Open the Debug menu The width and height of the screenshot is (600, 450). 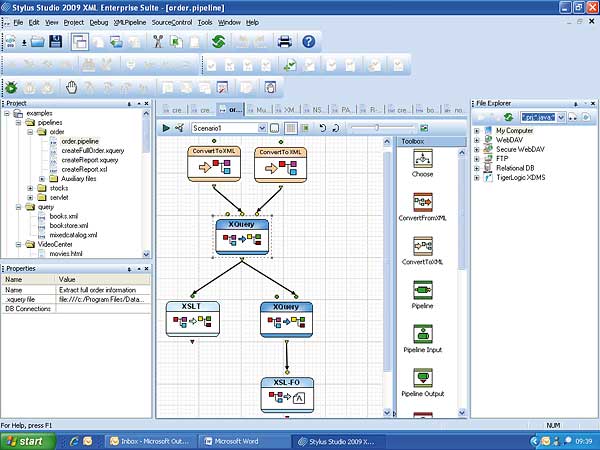click(x=99, y=23)
